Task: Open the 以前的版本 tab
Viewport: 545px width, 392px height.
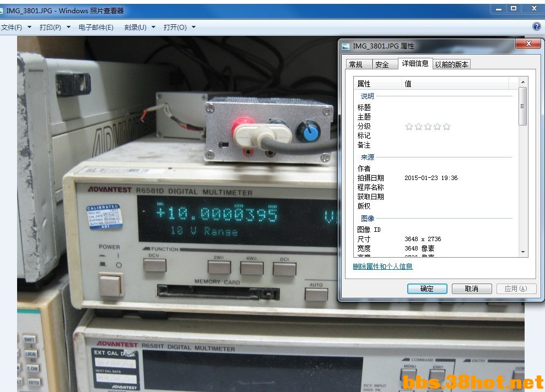Action: tap(451, 64)
